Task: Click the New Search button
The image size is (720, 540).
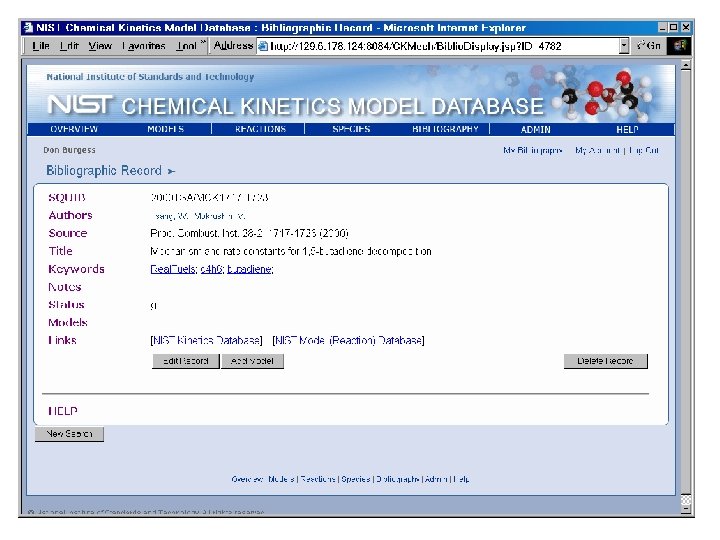Action: pos(69,433)
